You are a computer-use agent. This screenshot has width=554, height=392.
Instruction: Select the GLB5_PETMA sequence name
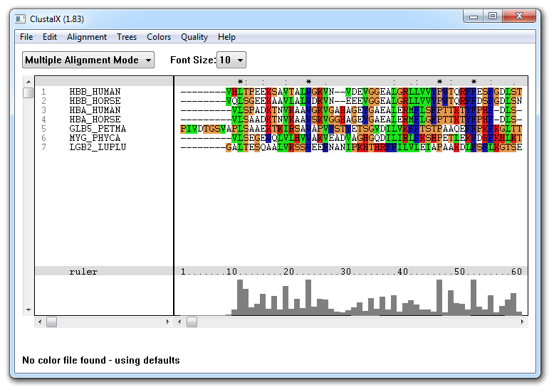98,129
